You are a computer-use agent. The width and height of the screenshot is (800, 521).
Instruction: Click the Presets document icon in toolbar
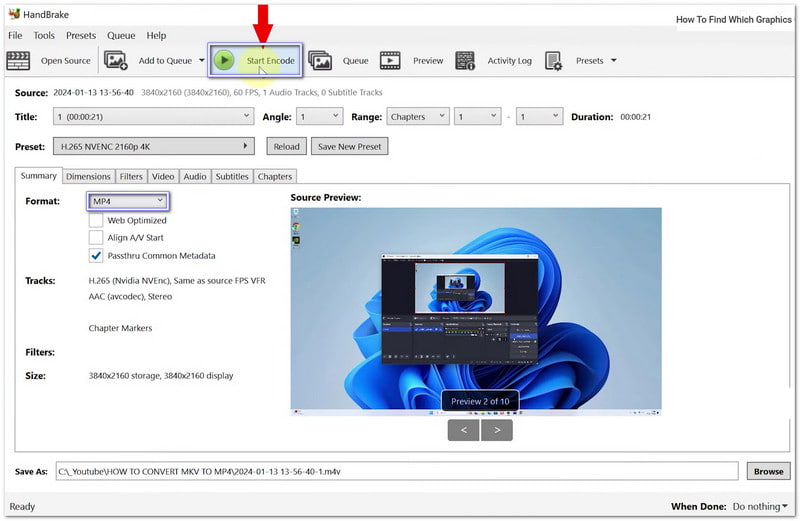pyautogui.click(x=553, y=61)
